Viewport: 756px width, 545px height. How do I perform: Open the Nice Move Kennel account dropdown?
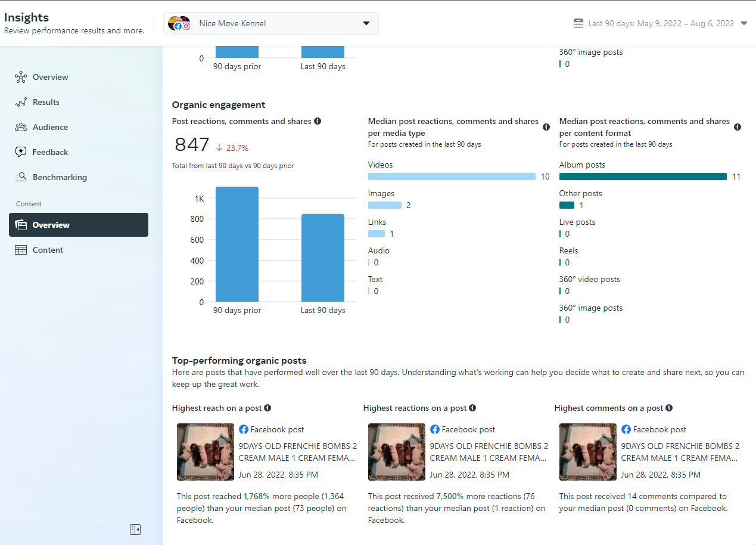coord(271,23)
